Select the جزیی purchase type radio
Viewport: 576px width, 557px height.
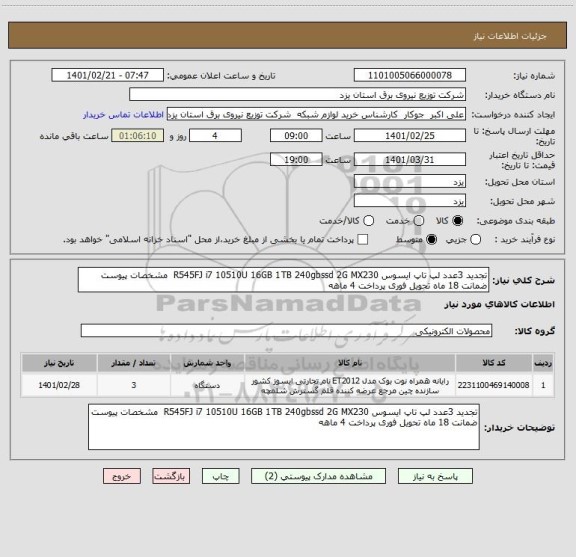point(475,240)
